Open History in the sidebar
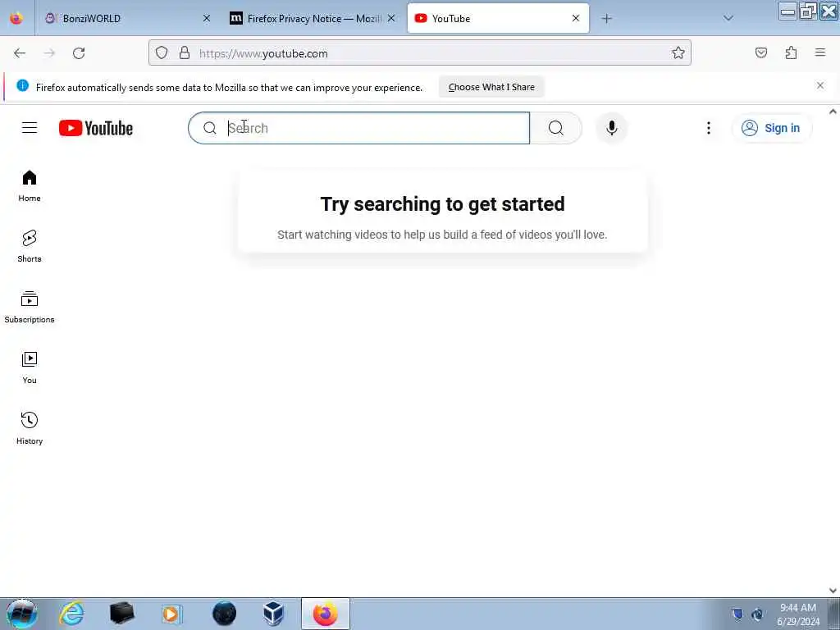The width and height of the screenshot is (840, 630). pyautogui.click(x=30, y=428)
